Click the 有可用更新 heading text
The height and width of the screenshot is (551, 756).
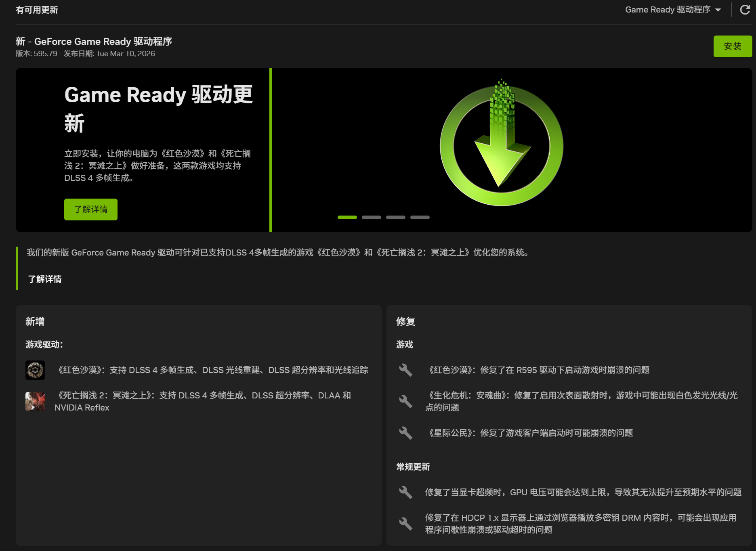tap(37, 10)
